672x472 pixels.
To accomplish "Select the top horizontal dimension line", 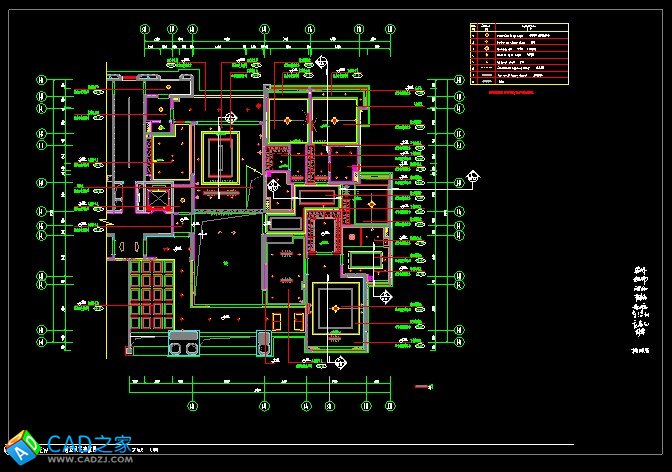I will (x=300, y=42).
